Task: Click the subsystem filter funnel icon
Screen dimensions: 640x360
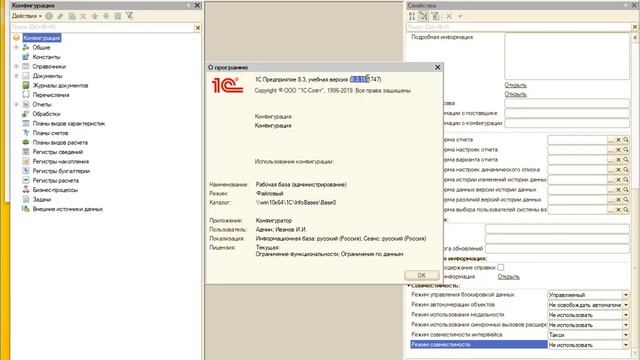Action: [x=129, y=16]
